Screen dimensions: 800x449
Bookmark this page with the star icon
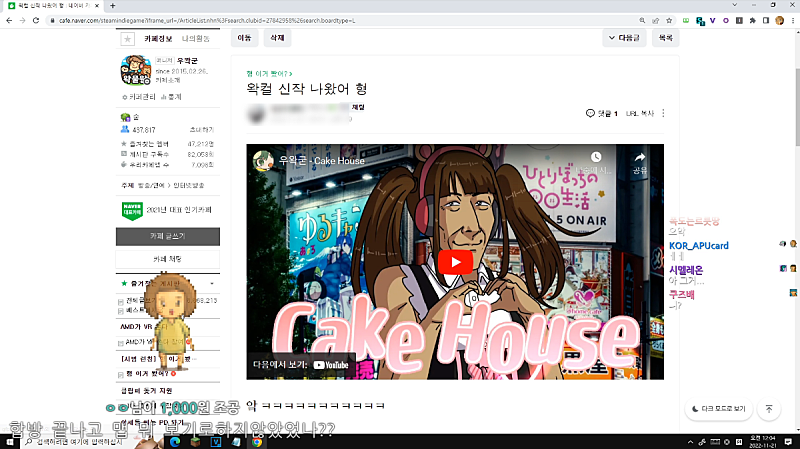tap(669, 20)
